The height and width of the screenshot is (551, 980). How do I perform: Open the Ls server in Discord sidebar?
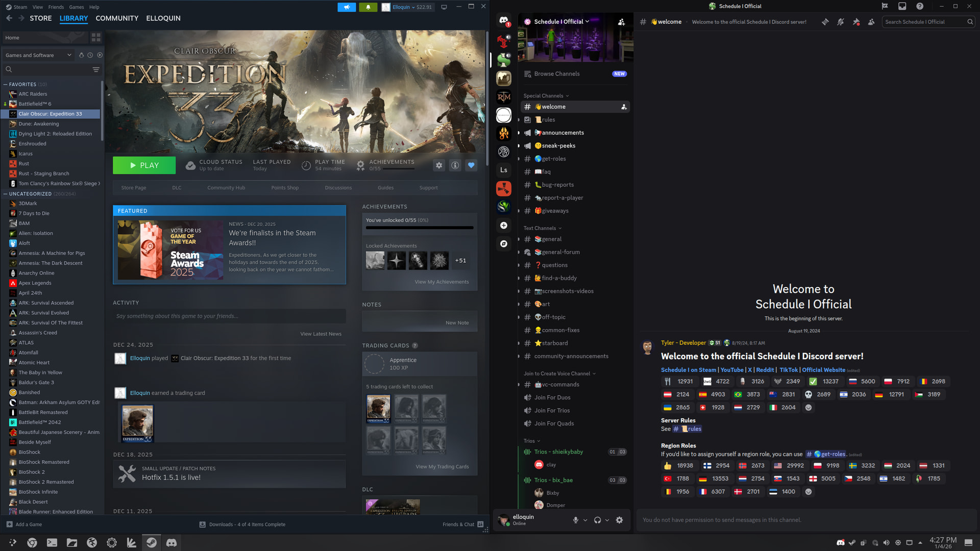click(x=504, y=170)
